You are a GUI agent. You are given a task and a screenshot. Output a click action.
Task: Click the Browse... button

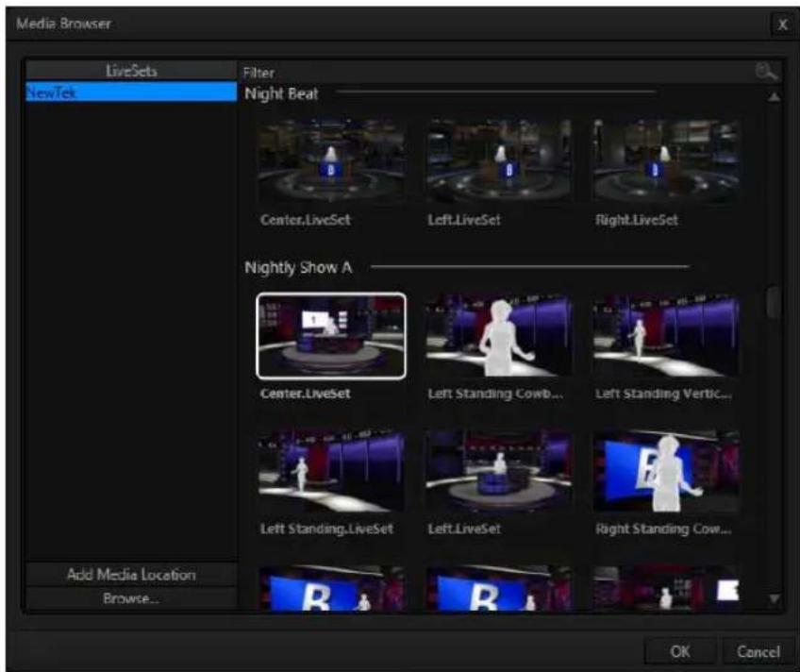tap(131, 598)
